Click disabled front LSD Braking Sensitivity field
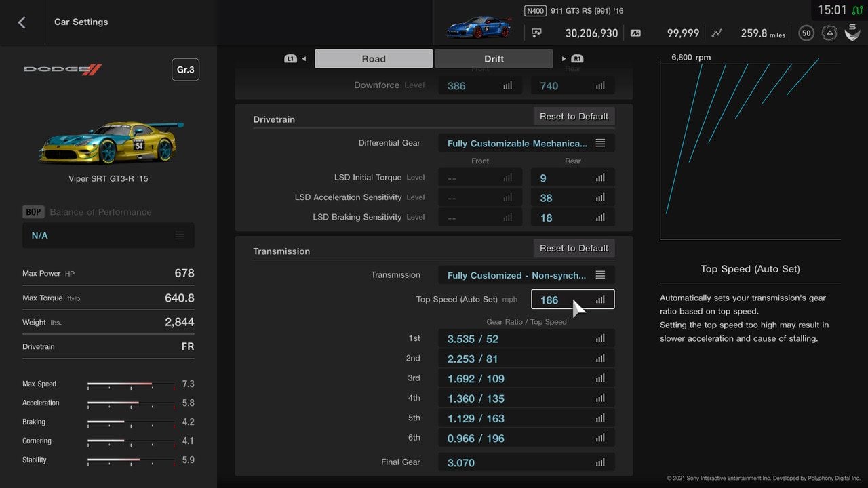868x488 pixels. point(480,218)
